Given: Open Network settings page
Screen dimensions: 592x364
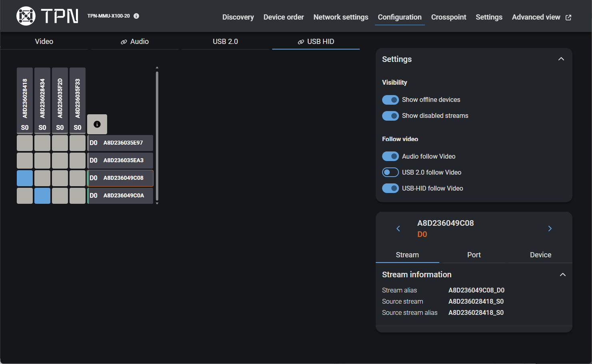Looking at the screenshot, I should click(x=341, y=17).
